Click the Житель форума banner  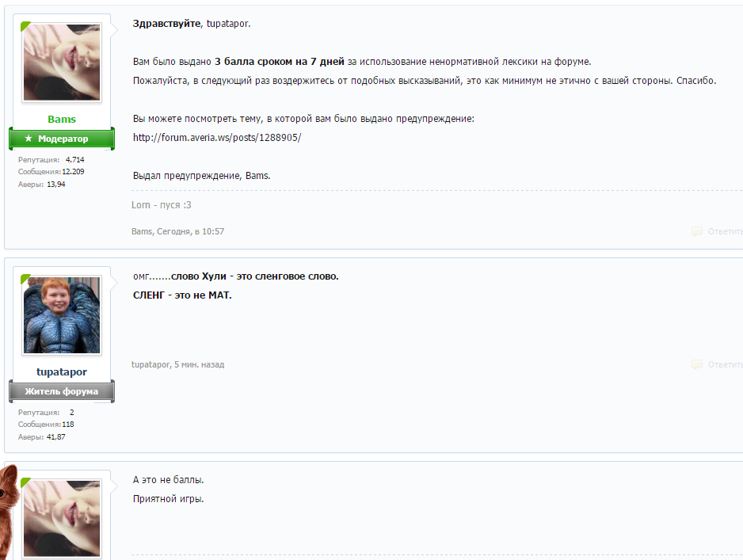pos(62,391)
